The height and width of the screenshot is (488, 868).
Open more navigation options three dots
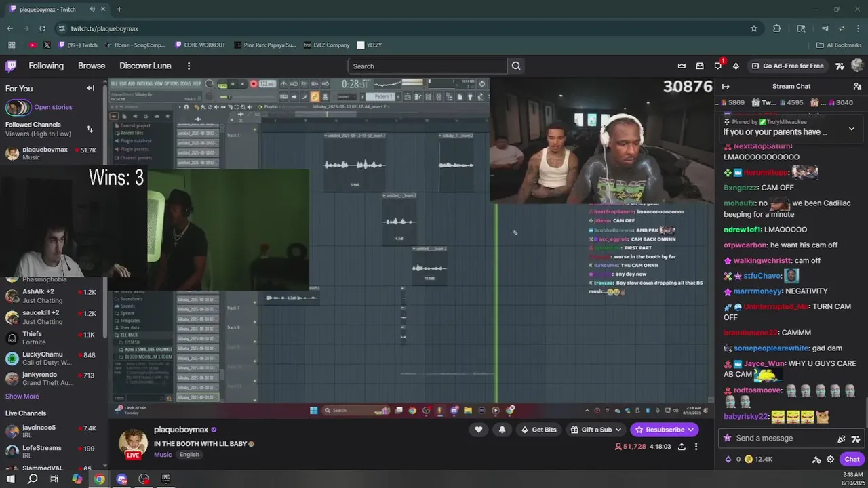pos(189,66)
